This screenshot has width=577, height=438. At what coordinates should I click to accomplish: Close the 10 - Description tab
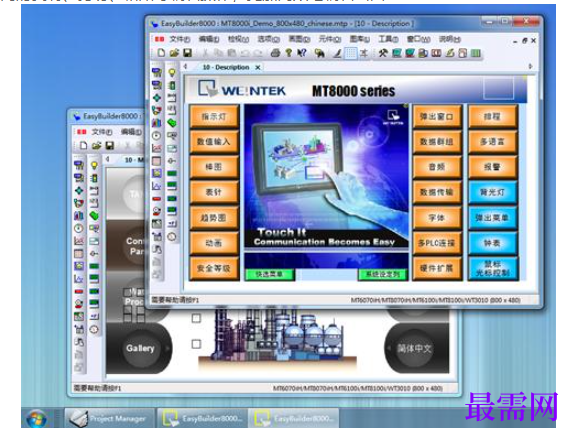point(258,67)
